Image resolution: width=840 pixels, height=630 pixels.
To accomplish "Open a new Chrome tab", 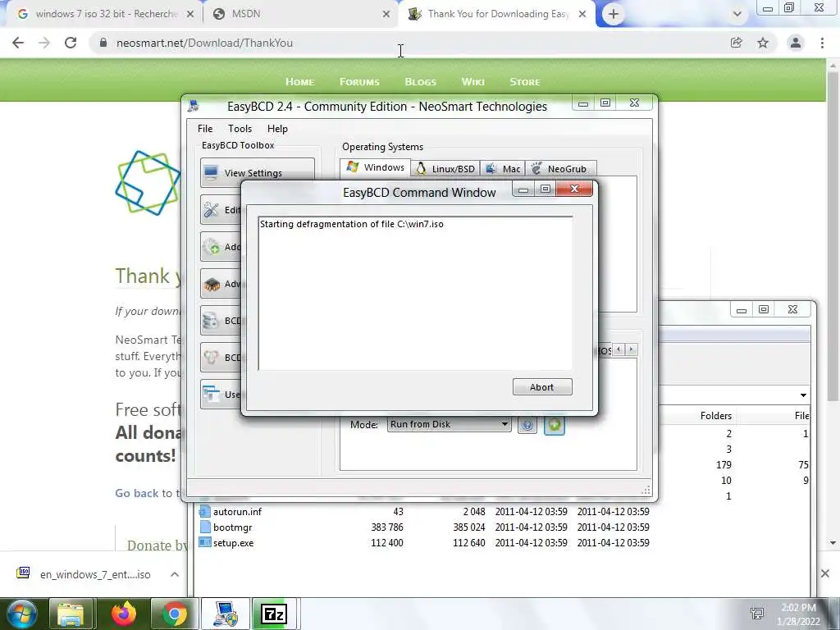I will (x=614, y=15).
